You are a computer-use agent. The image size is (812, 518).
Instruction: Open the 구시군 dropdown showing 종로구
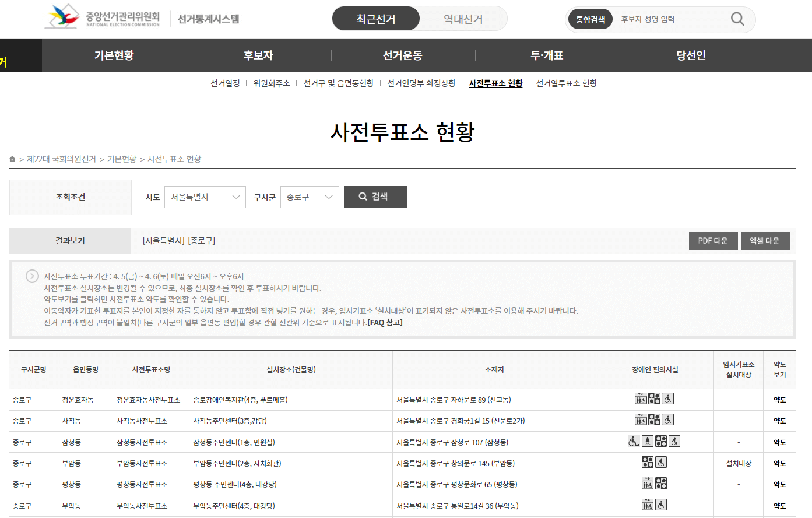310,197
